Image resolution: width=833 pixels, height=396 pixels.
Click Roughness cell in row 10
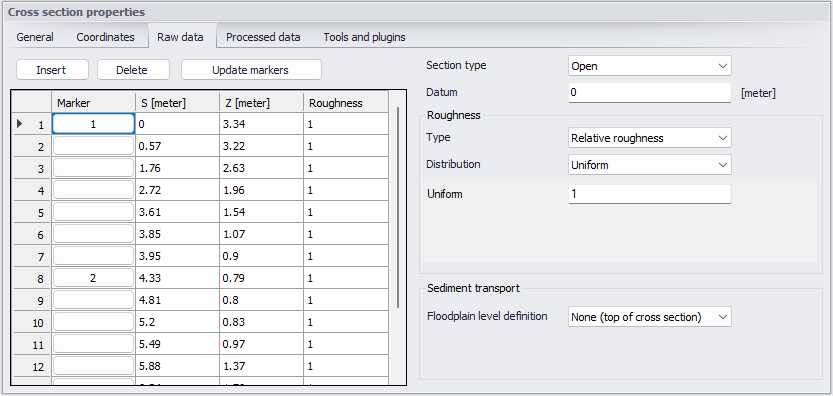(346, 322)
